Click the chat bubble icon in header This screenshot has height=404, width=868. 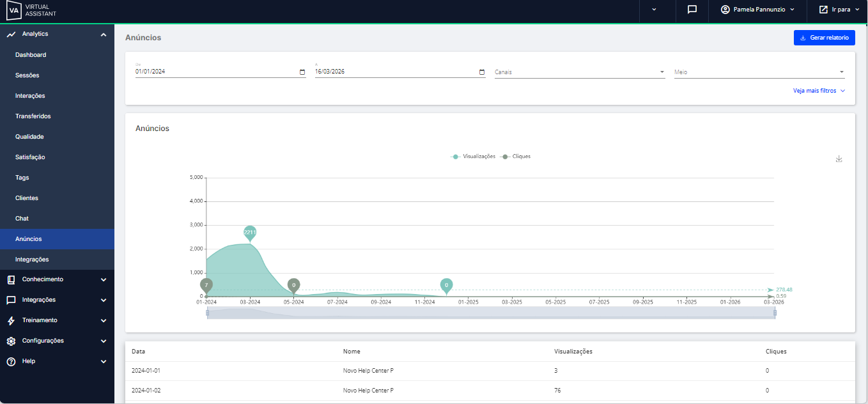[692, 10]
